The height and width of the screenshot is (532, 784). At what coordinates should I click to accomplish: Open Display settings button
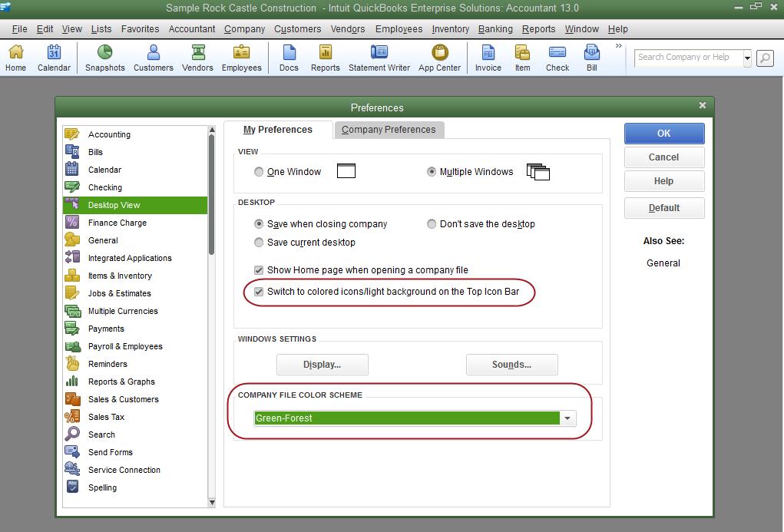[323, 365]
